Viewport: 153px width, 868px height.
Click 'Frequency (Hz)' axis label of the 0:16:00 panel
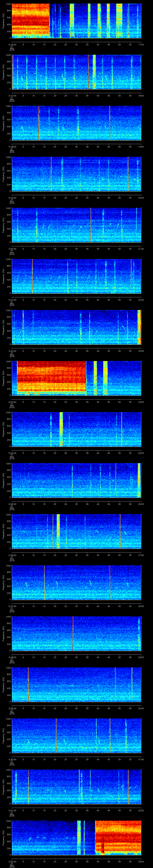3,21
